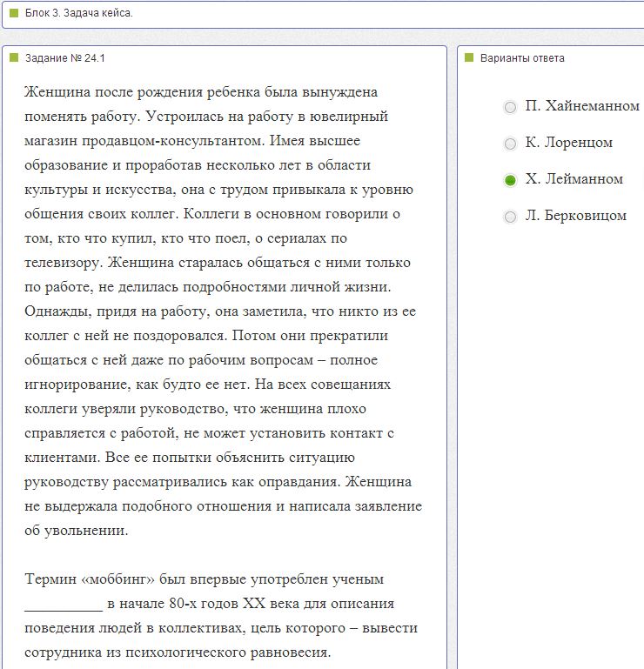Click the line 'магазин продавцом-консультантом. Имея высшее'

(x=192, y=141)
